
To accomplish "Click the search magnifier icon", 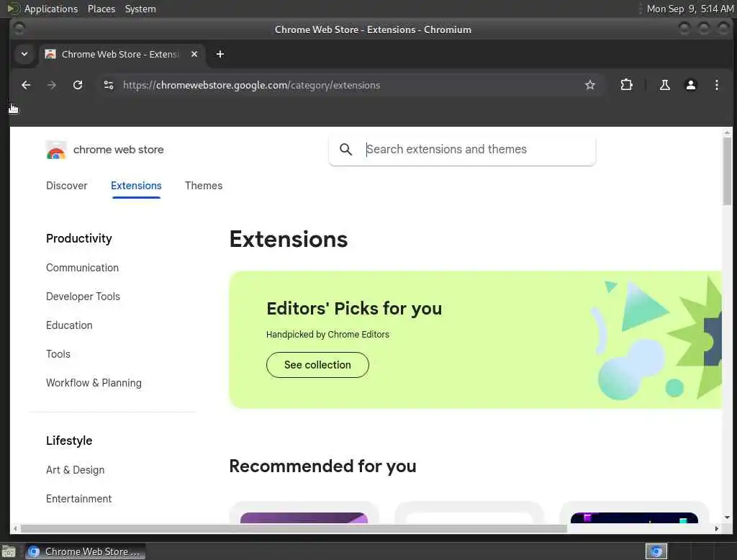I will pos(346,150).
